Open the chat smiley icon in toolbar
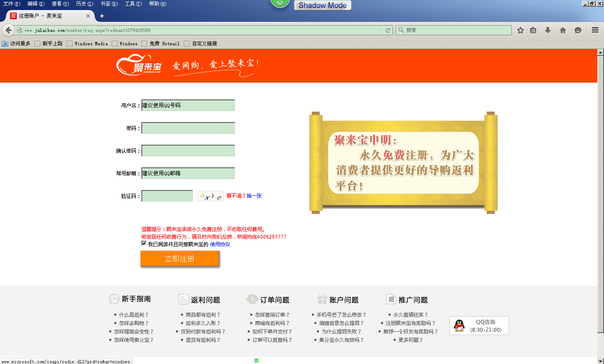The image size is (604, 364). (578, 30)
